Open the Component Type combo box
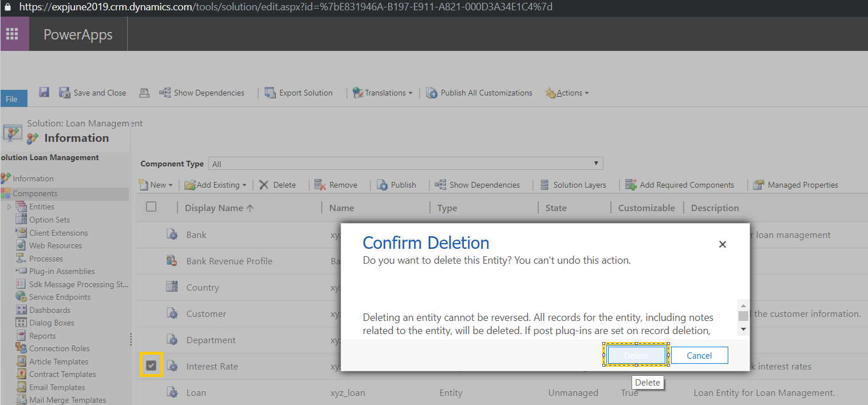Viewport: 868px width, 405px height. pyautogui.click(x=406, y=164)
